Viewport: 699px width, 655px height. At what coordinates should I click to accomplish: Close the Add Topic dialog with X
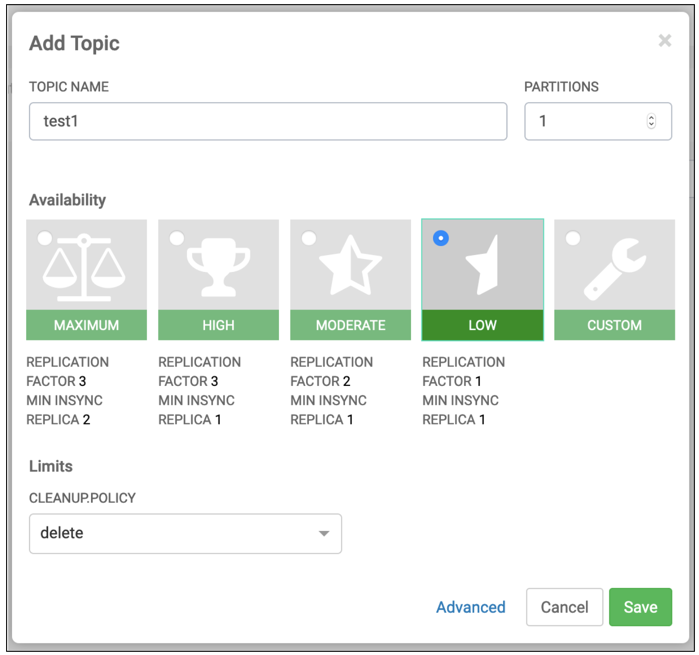pos(665,41)
